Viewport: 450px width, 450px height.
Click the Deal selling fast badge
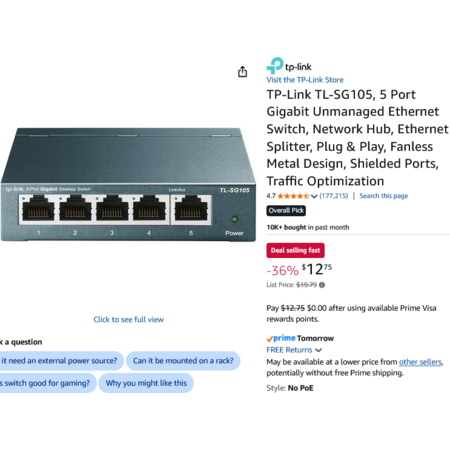tap(295, 250)
